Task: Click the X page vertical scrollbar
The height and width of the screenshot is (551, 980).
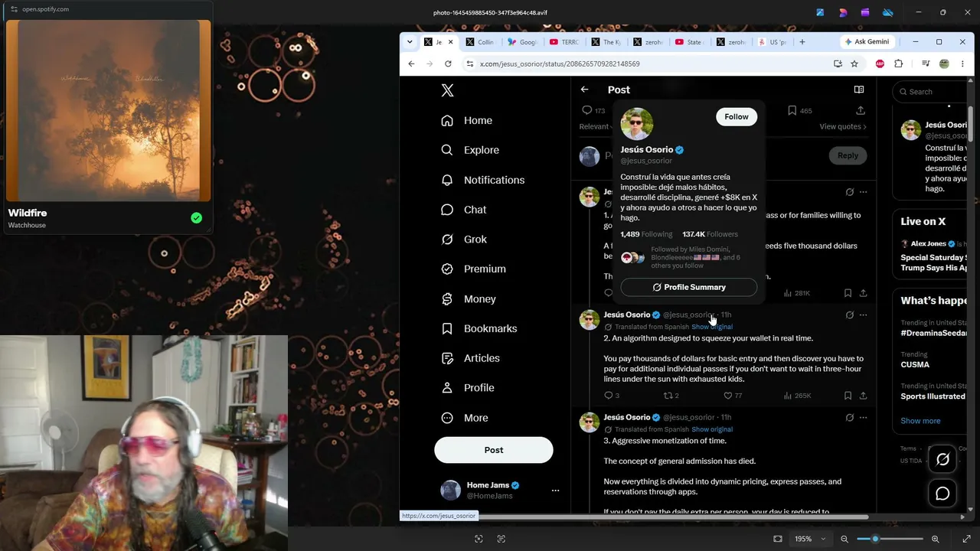Action: pos(970,122)
